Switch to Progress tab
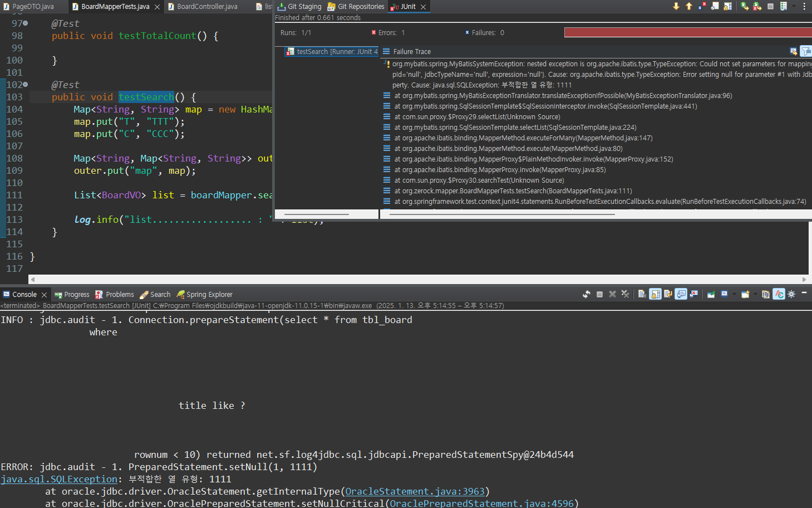The image size is (812, 508). (72, 295)
